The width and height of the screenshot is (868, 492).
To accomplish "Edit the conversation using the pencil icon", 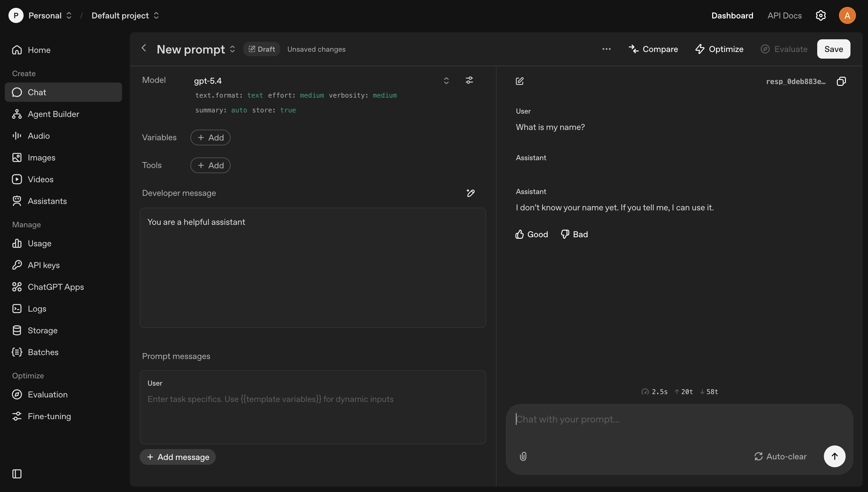I will 519,81.
